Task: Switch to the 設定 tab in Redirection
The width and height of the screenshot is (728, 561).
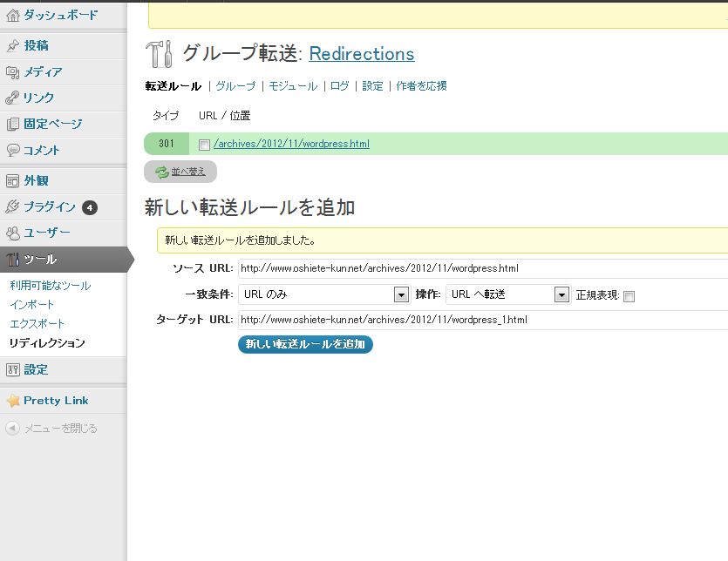Action: click(x=372, y=86)
